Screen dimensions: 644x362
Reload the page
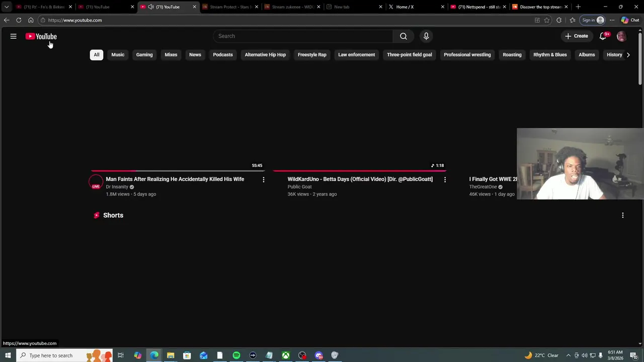pos(19,20)
